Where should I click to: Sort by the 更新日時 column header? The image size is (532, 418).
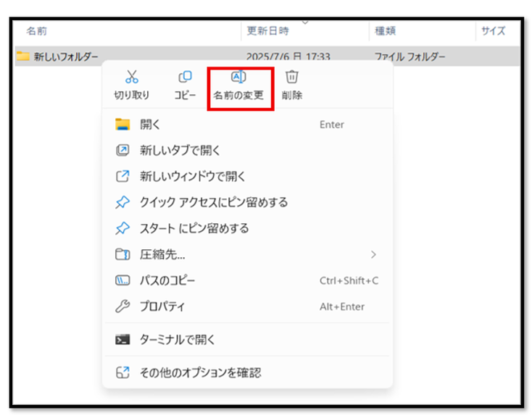tap(267, 31)
